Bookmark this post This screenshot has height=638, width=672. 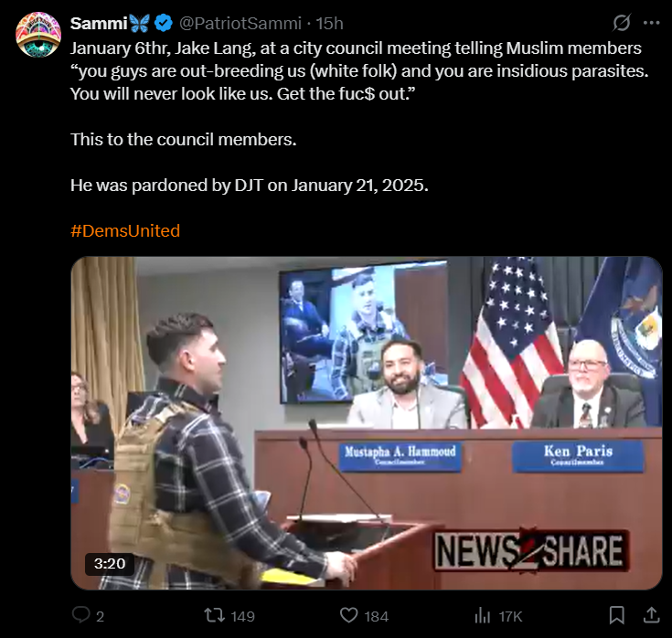pyautogui.click(x=617, y=615)
